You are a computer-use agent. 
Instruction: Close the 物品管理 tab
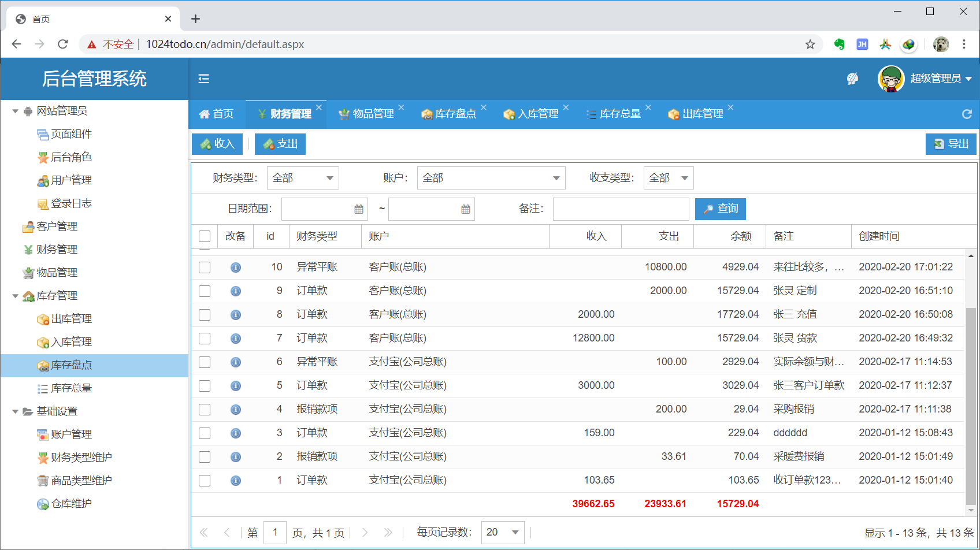401,107
